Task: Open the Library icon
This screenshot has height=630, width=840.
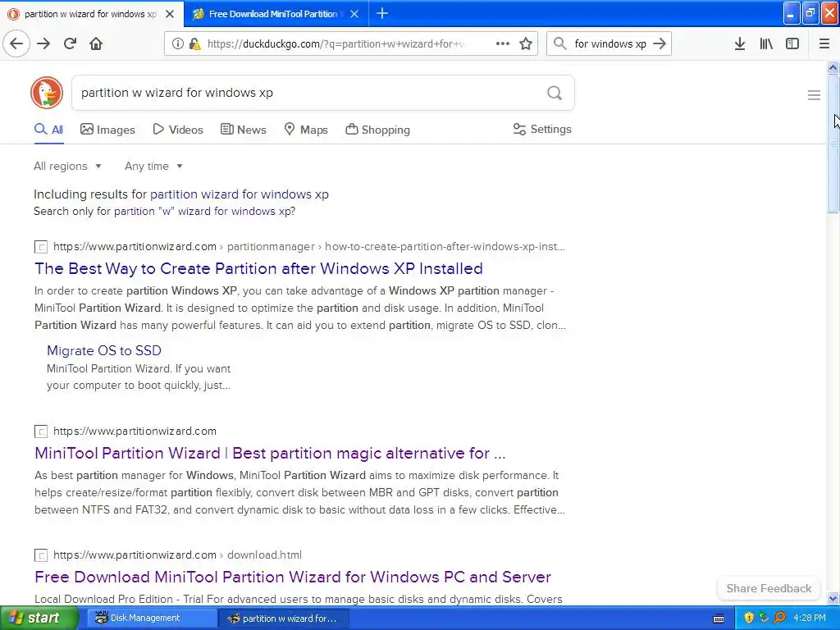Action: pos(766,43)
